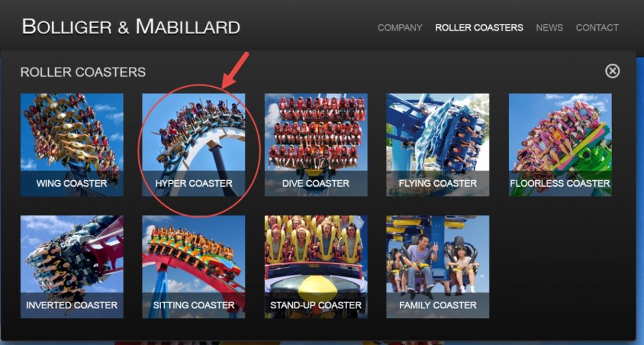Click the Dive Coaster caption text
Image resolution: width=644 pixels, height=345 pixels.
click(316, 183)
